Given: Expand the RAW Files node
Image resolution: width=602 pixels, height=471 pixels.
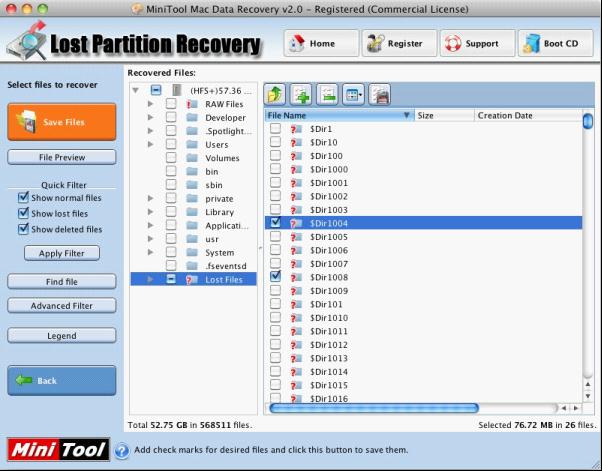Looking at the screenshot, I should pos(150,104).
